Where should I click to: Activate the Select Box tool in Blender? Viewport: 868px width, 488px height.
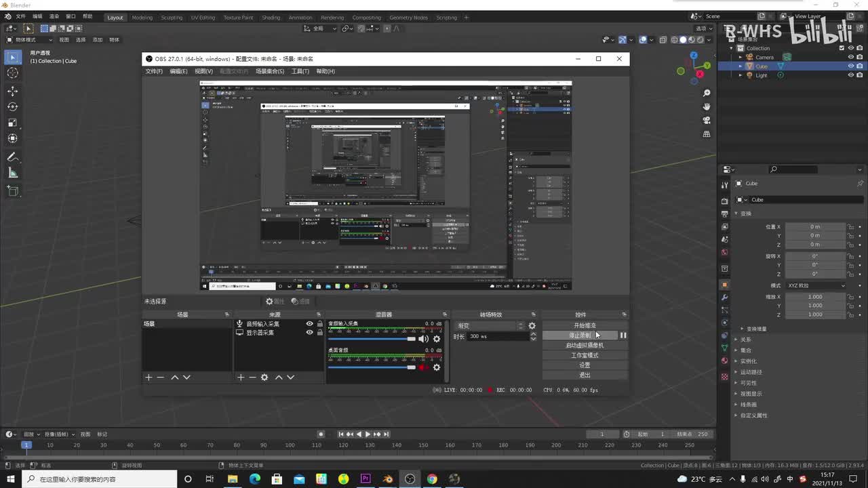tap(12, 58)
